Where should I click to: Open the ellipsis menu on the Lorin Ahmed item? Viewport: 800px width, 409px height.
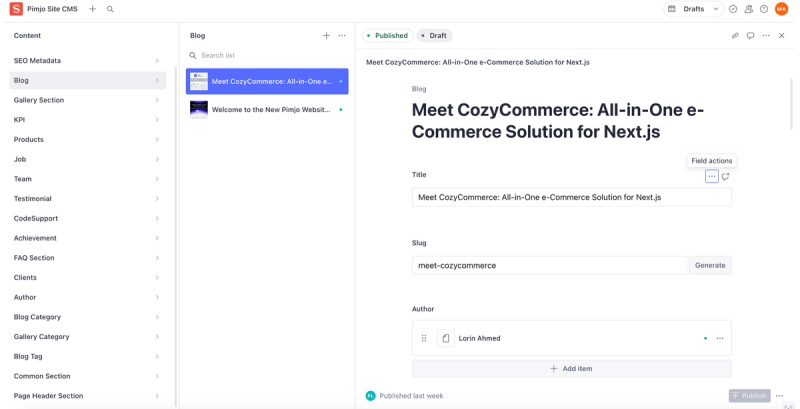[x=720, y=338]
